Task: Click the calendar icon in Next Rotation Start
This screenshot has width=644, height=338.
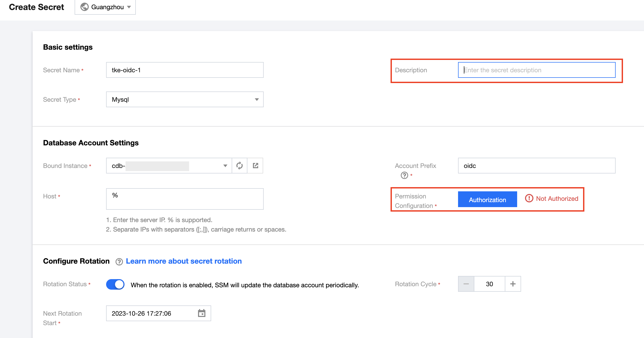Action: coord(201,313)
